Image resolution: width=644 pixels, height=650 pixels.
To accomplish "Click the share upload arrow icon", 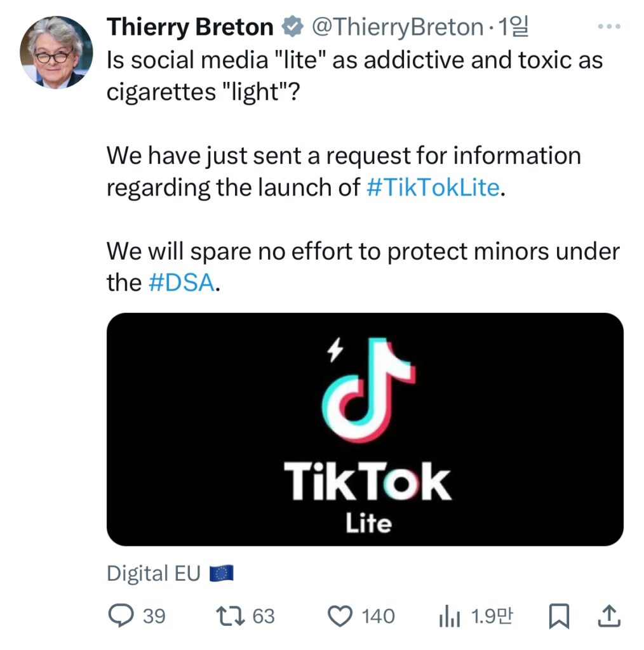I will coord(608,614).
